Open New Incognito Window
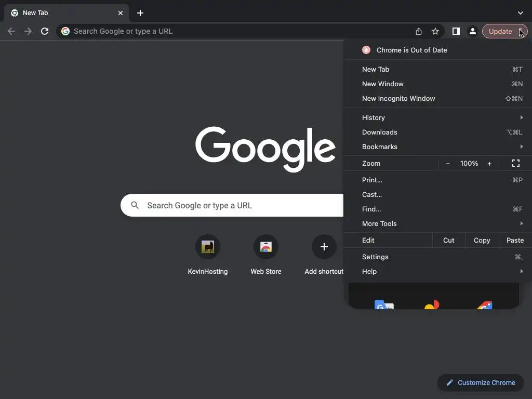Viewport: 532px width, 399px height. (437, 98)
